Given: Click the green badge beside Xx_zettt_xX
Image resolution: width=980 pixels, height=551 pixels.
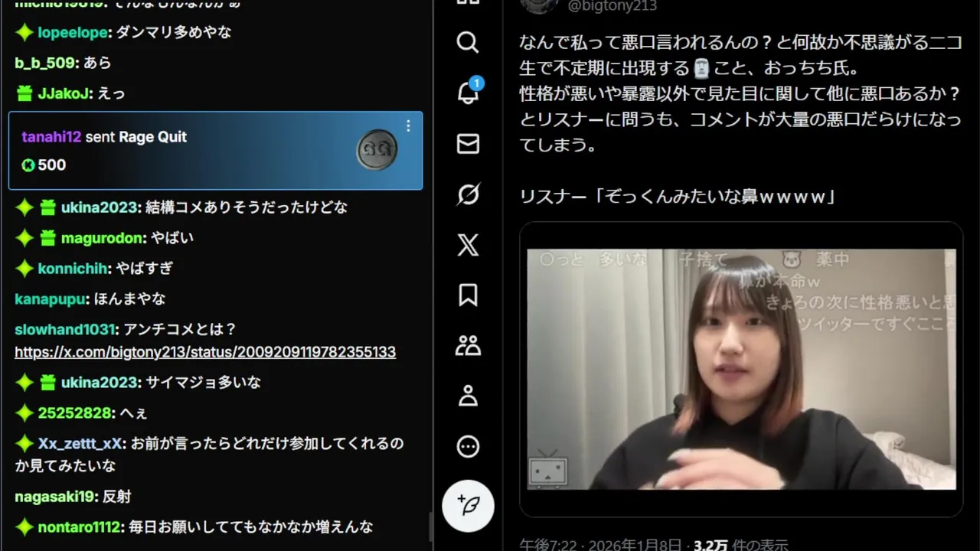Looking at the screenshot, I should click(24, 443).
